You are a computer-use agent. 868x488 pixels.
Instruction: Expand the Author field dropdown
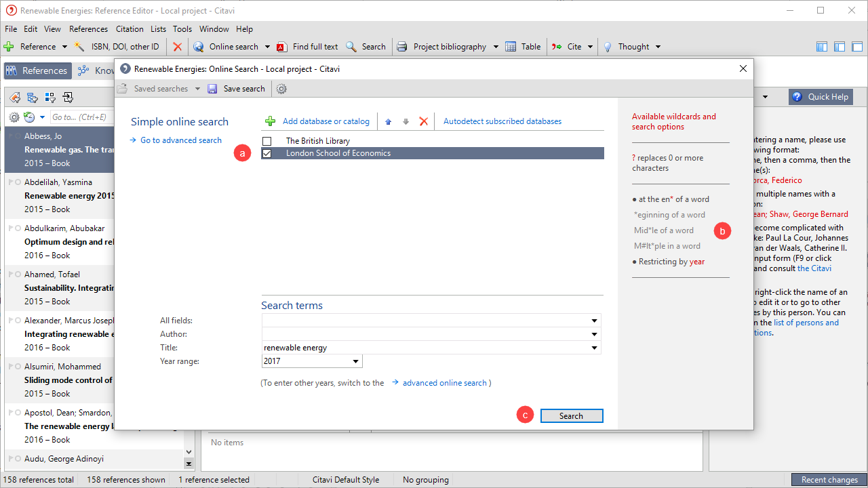(595, 334)
